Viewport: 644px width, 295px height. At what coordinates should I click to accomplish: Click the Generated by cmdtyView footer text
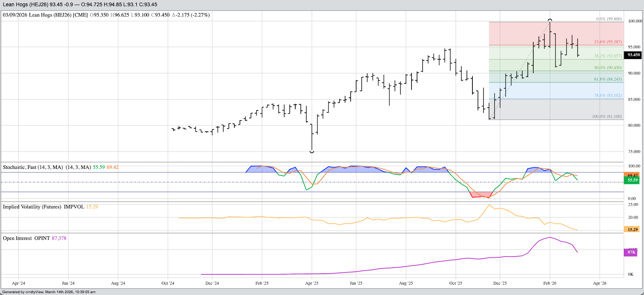[49, 292]
